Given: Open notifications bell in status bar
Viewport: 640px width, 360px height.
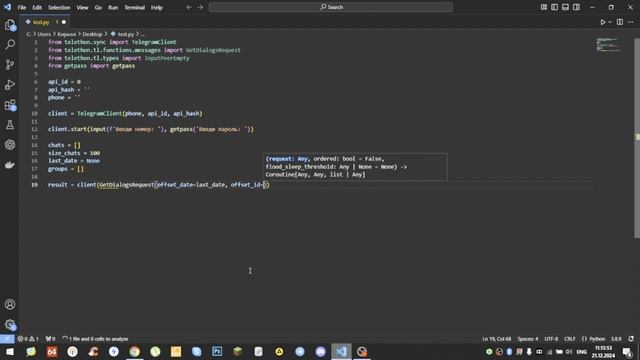Looking at the screenshot, I should 631,339.
